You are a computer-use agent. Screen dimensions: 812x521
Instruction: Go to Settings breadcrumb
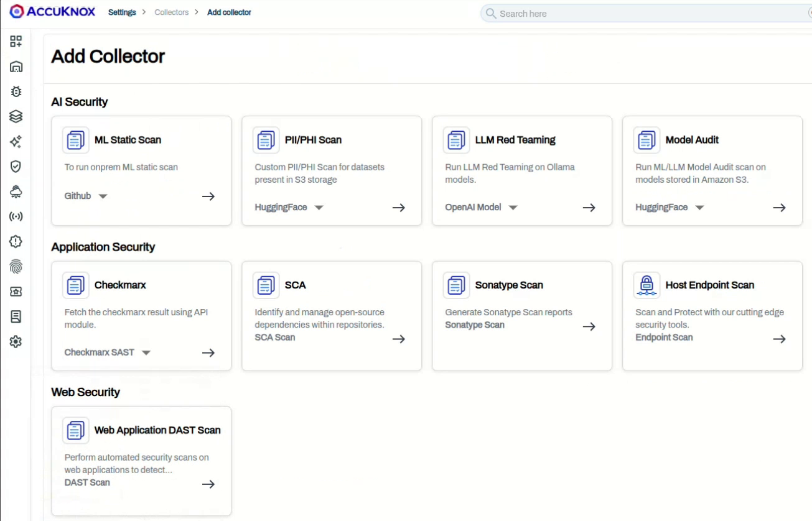pos(122,12)
